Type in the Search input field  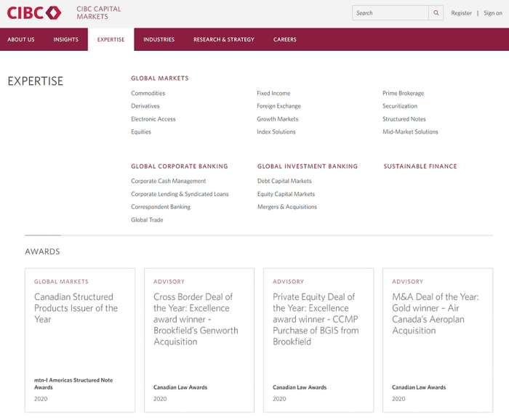click(x=390, y=13)
